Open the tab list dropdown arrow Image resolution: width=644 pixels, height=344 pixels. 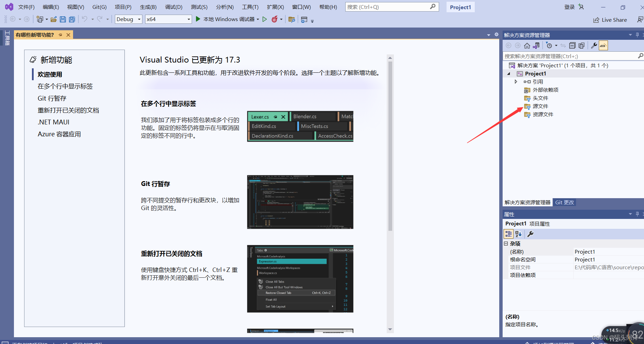pyautogui.click(x=489, y=35)
